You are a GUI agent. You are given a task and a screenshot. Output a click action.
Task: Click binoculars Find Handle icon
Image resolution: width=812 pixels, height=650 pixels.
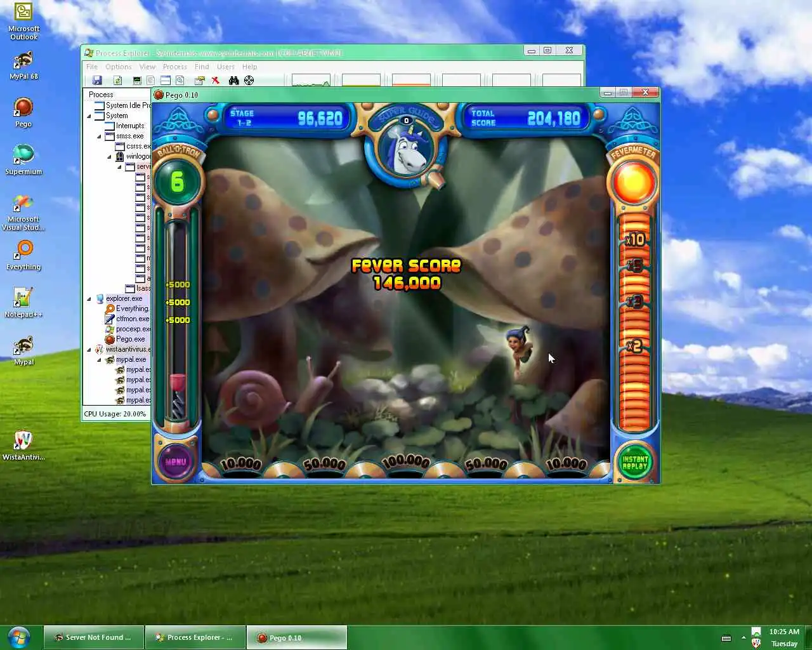pos(233,81)
